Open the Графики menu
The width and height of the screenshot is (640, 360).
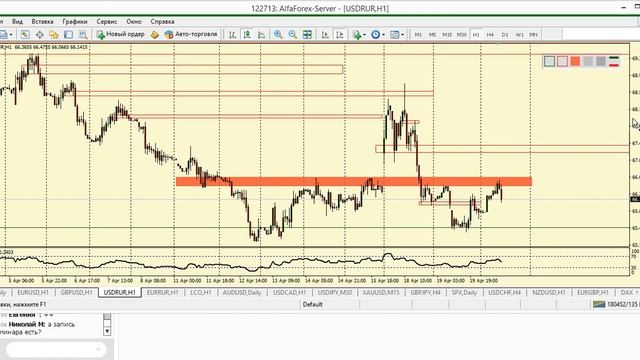tap(75, 22)
